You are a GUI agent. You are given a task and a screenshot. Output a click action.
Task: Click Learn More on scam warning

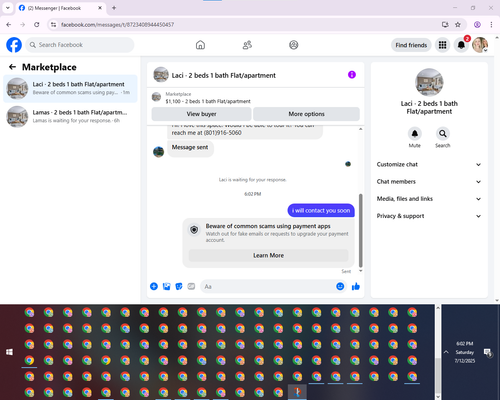[x=268, y=255]
